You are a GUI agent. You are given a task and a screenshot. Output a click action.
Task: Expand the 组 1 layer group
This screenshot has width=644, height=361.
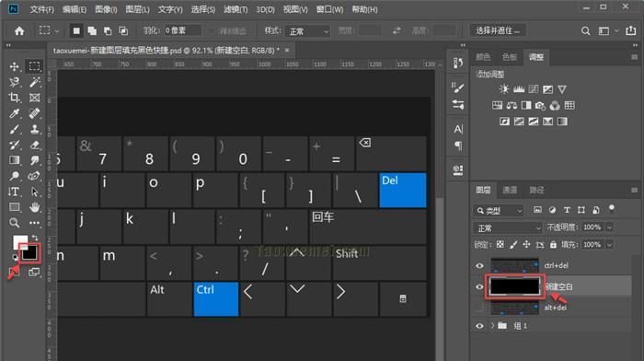coord(492,326)
